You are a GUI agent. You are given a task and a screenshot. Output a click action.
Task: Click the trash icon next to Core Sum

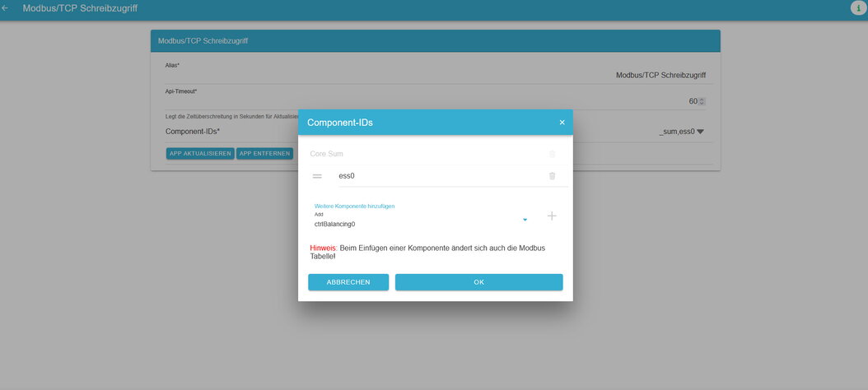click(x=552, y=154)
